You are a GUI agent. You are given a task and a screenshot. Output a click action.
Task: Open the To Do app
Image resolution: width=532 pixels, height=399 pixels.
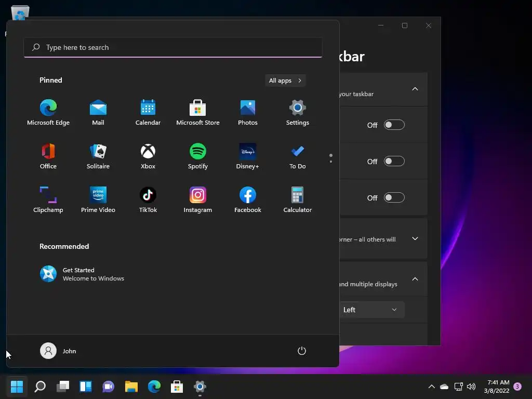coord(298,156)
